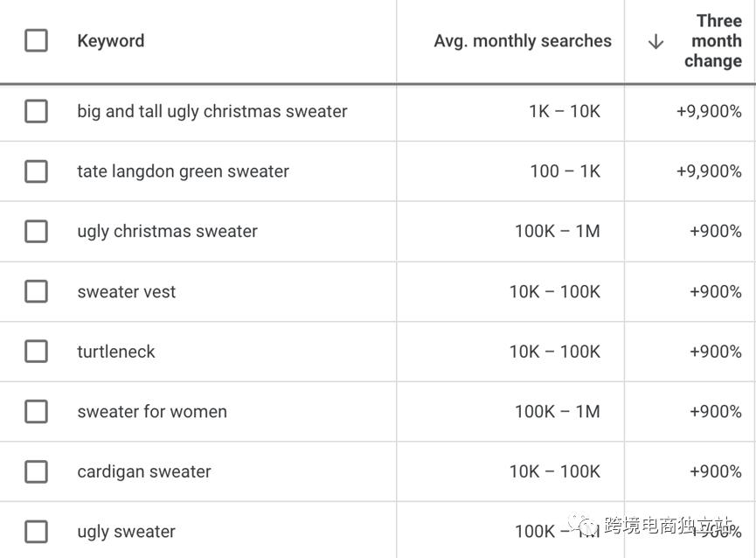Open the 'tate langdon green sweater' keyword
This screenshot has height=558, width=756.
183,171
